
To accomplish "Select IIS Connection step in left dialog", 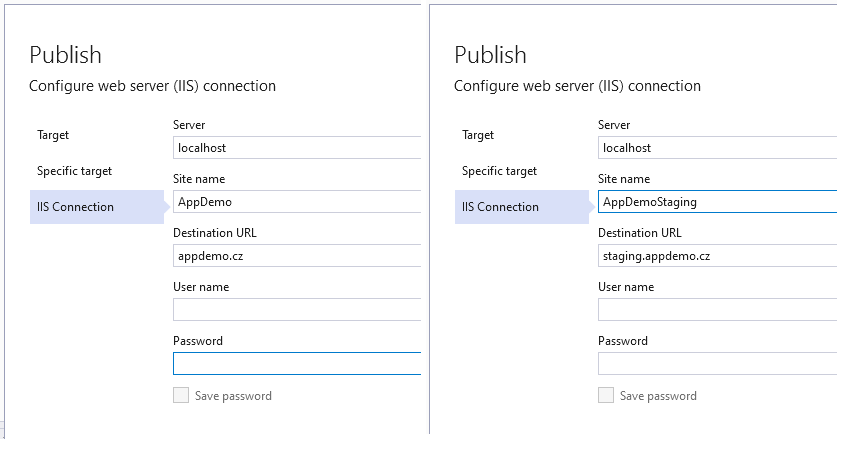I will point(97,207).
